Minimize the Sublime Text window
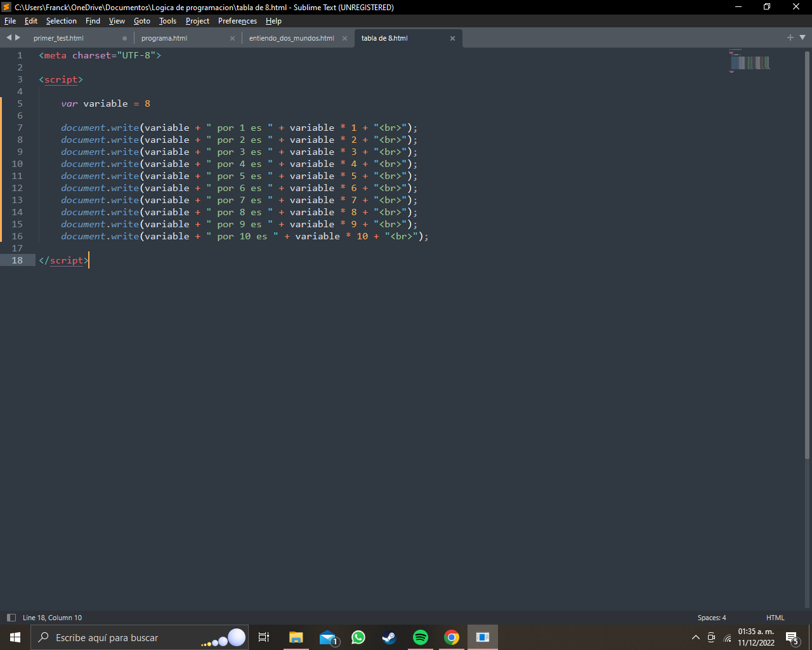The height and width of the screenshot is (650, 812). pyautogui.click(x=738, y=7)
